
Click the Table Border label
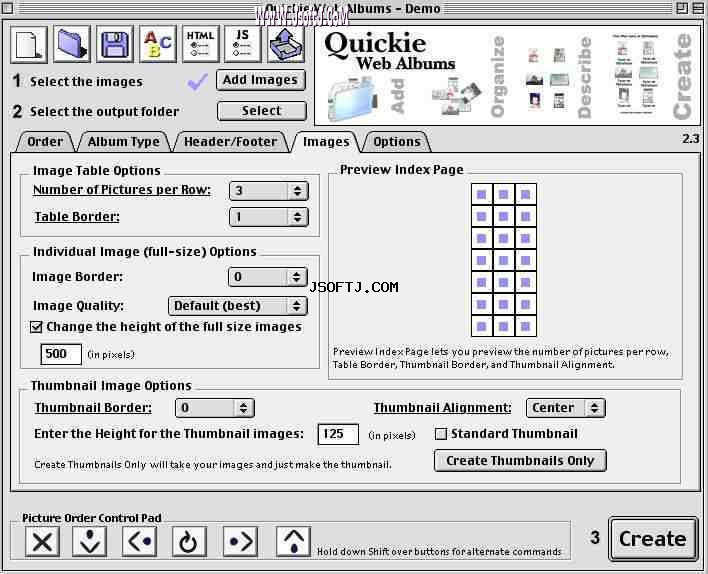pyautogui.click(x=77, y=217)
